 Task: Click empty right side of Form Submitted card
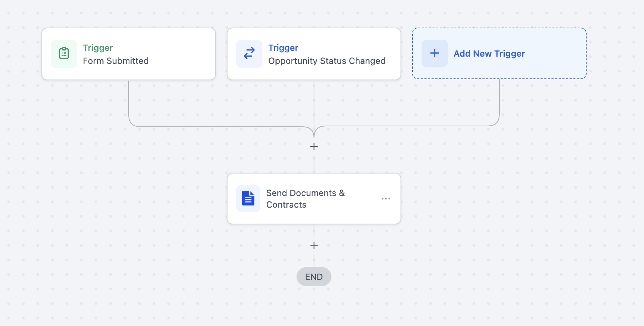coord(185,54)
